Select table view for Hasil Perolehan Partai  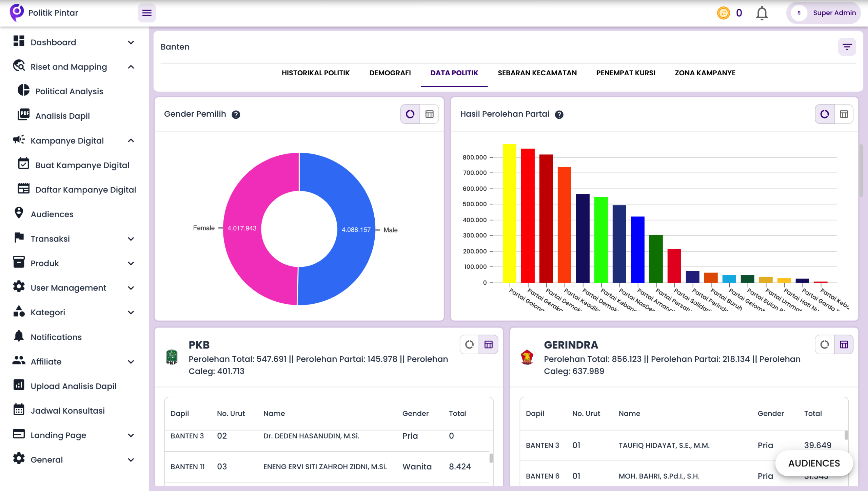844,114
